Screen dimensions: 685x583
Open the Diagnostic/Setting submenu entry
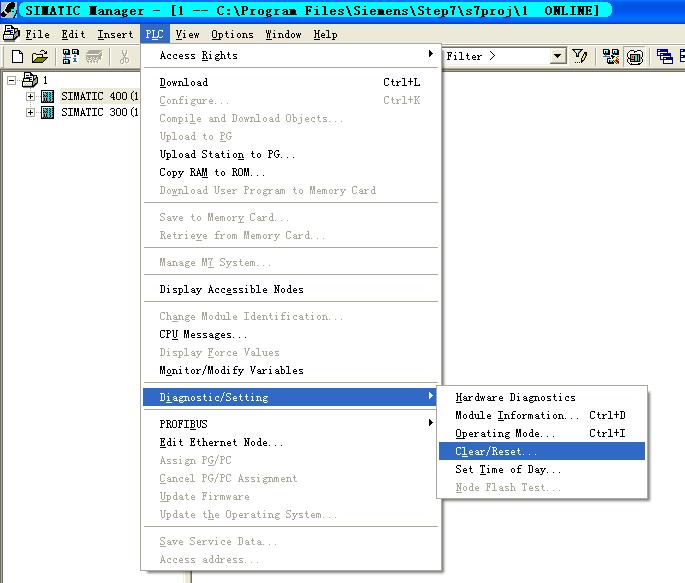pyautogui.click(x=291, y=397)
